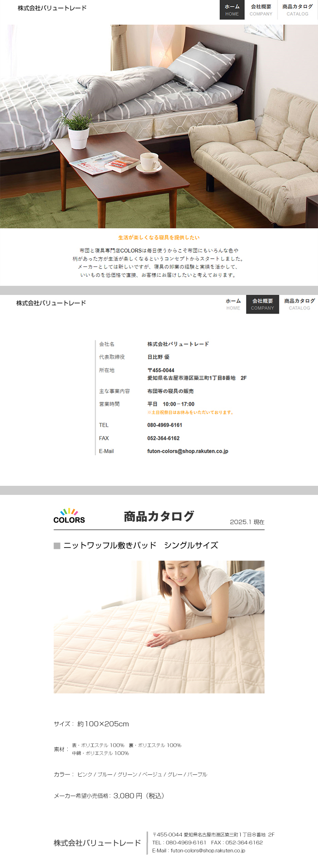Click the highlighted 会社概要 COMPANY tab
The width and height of the screenshot is (318, 868).
tap(263, 304)
